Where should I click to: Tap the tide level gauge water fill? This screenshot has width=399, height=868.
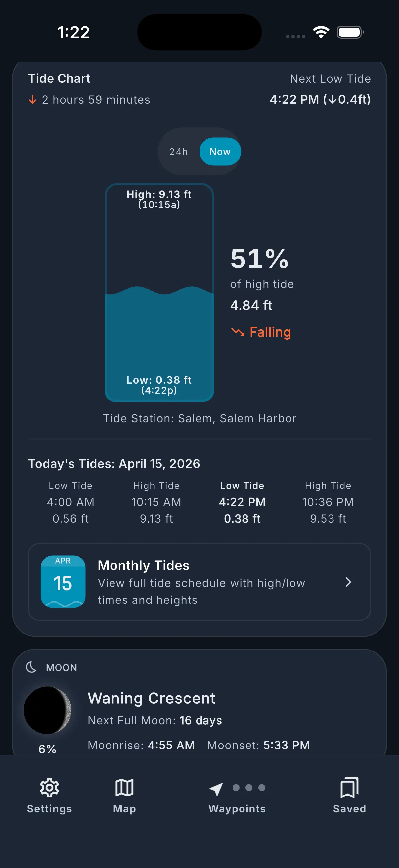[159, 337]
